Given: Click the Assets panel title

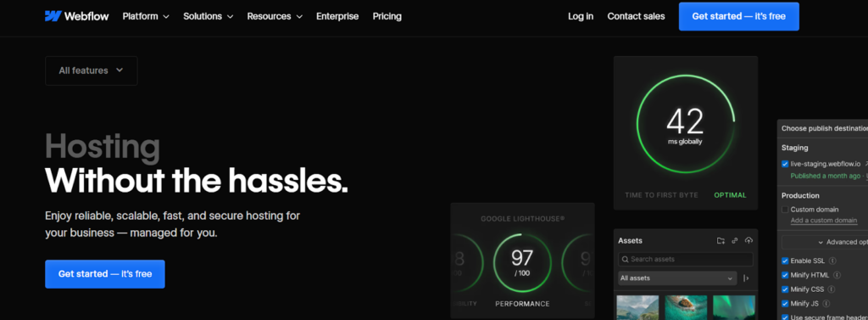Looking at the screenshot, I should point(631,241).
